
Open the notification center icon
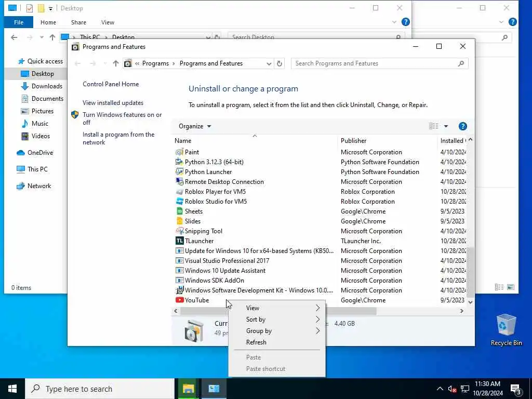516,389
